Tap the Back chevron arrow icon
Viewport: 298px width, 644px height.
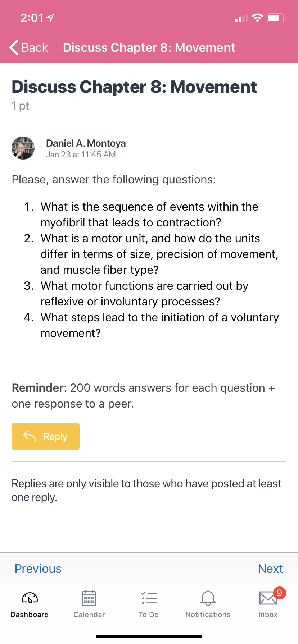14,47
